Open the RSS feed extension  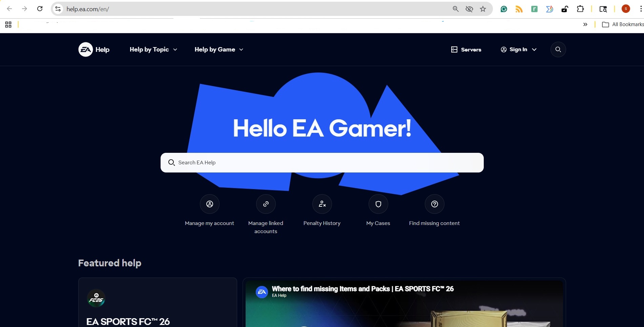pos(519,9)
